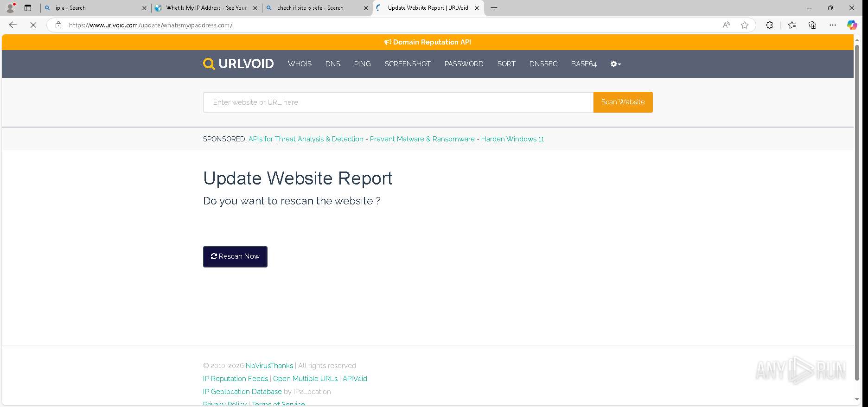
Task: Open NoVirusThanks footer link
Action: [269, 366]
